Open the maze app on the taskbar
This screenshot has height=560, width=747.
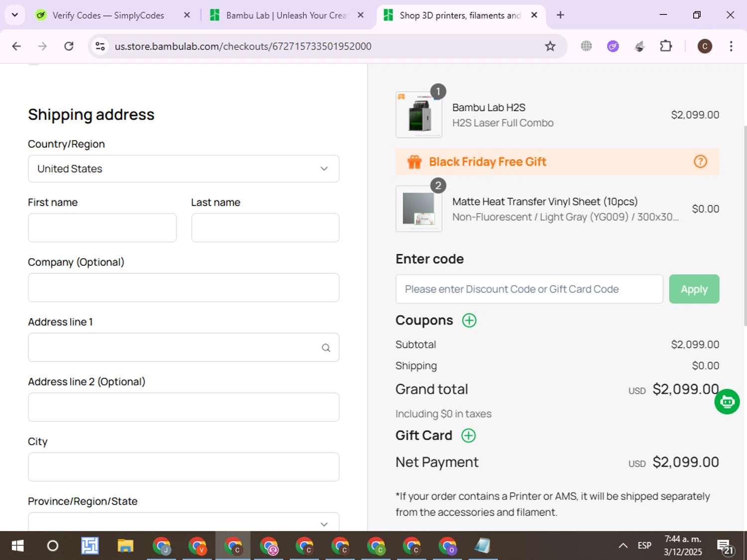pyautogui.click(x=90, y=546)
